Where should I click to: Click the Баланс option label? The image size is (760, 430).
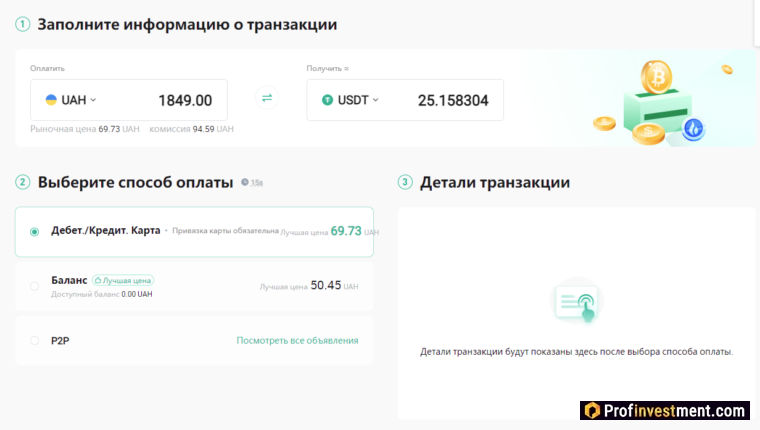click(x=69, y=280)
